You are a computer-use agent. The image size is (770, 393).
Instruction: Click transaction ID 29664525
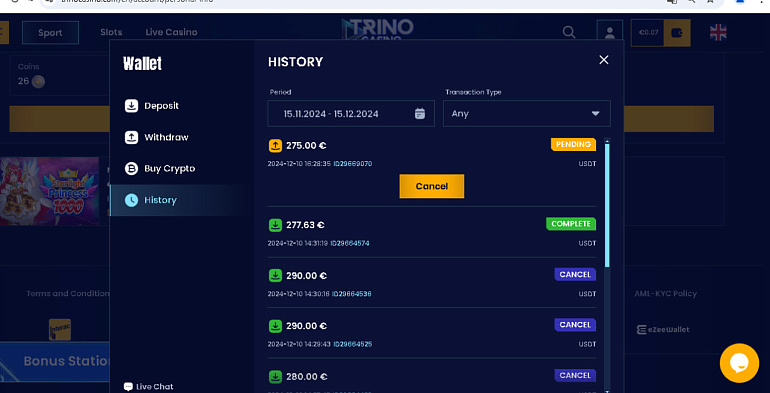[353, 344]
